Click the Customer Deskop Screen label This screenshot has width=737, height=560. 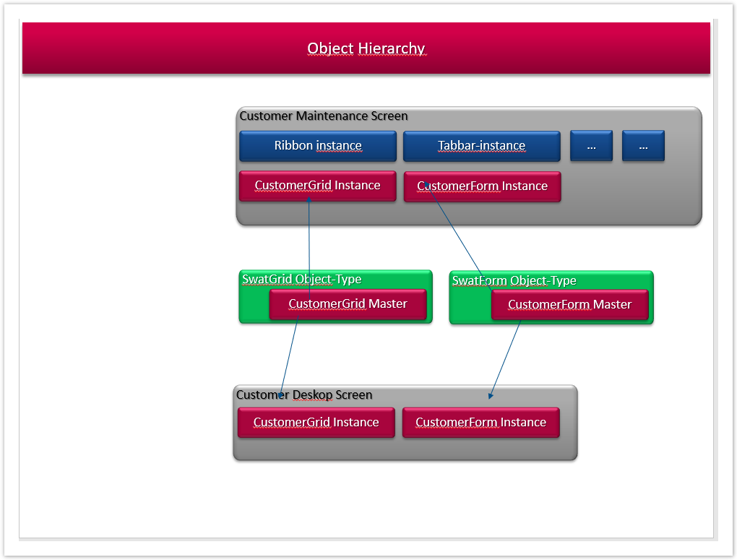[304, 395]
